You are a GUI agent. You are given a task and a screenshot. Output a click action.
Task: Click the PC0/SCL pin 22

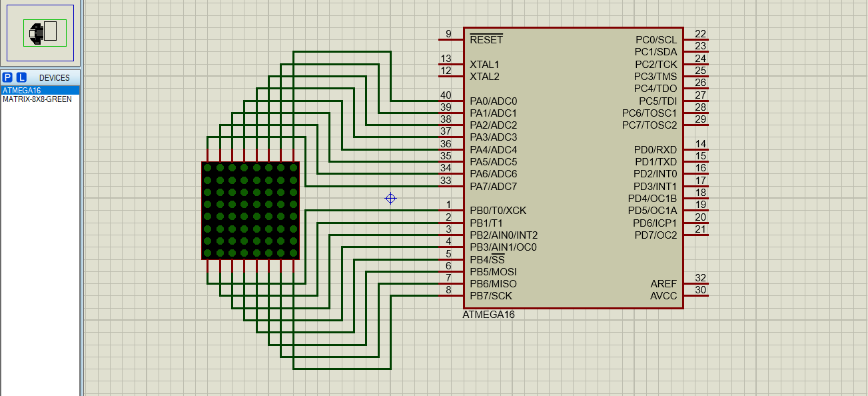[697, 40]
